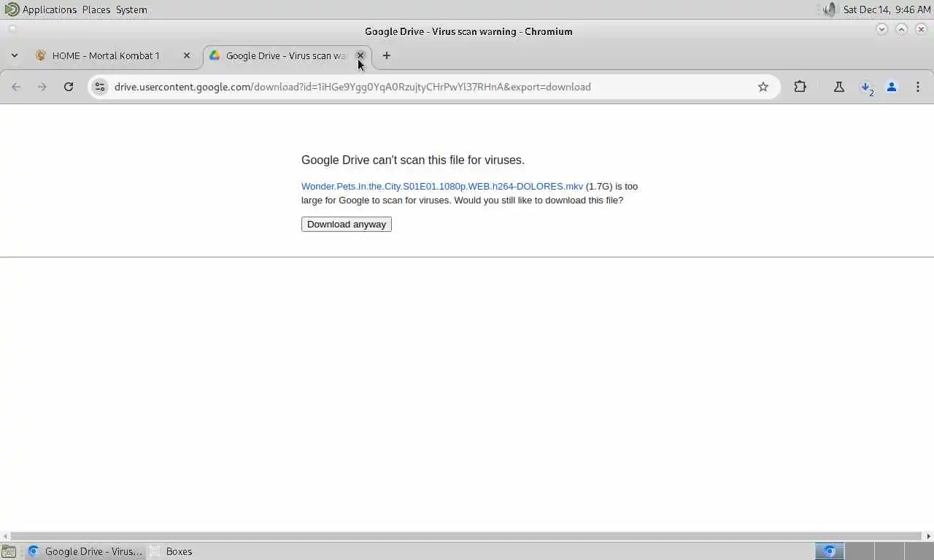The width and height of the screenshot is (934, 560).
Task: Go back using the back arrow
Action: coord(16,87)
